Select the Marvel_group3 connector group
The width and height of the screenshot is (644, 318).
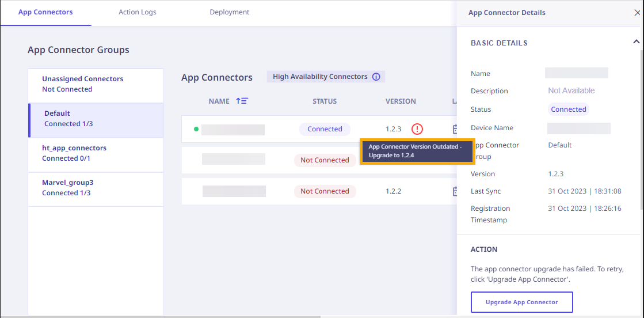tap(96, 189)
